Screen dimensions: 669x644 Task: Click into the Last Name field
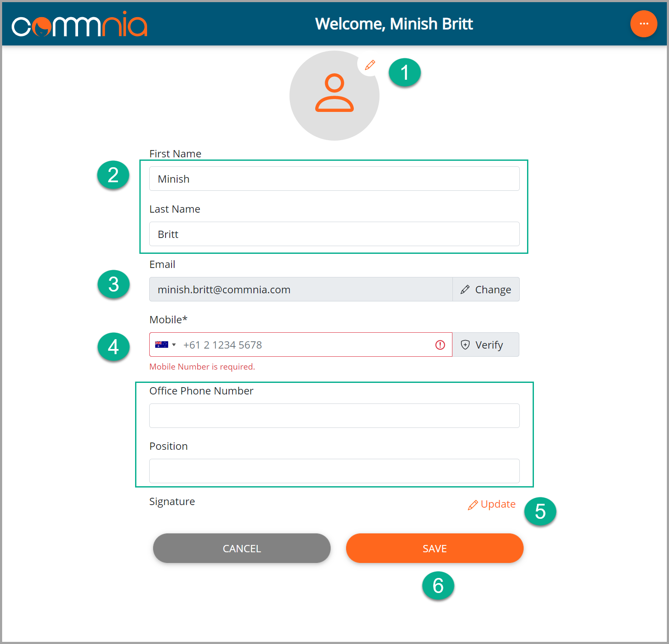click(334, 234)
